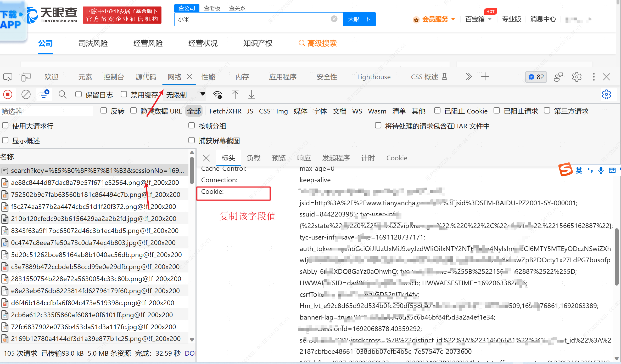Switch to 司法风险 site tab
621x364 pixels.
tap(93, 43)
